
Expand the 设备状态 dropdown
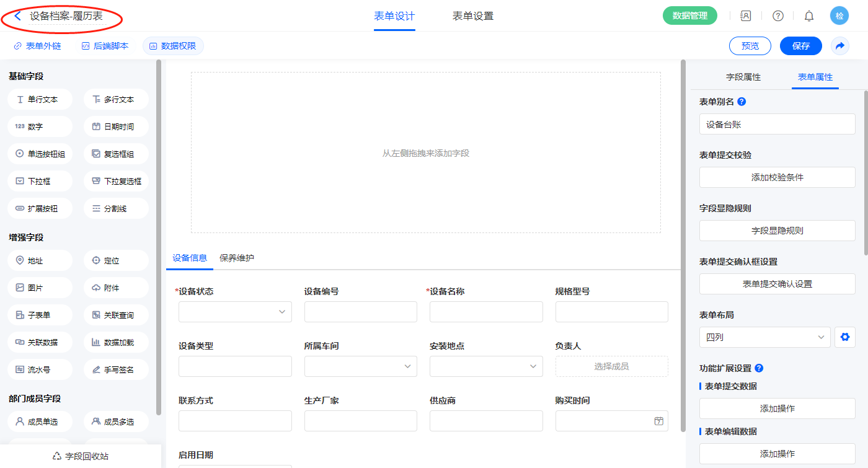point(235,312)
